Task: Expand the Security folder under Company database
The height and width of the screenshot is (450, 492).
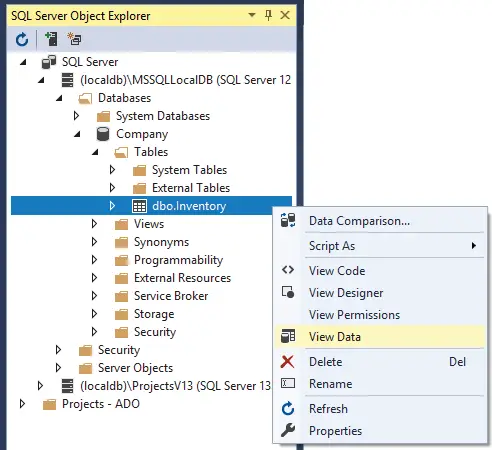Action: click(x=94, y=332)
